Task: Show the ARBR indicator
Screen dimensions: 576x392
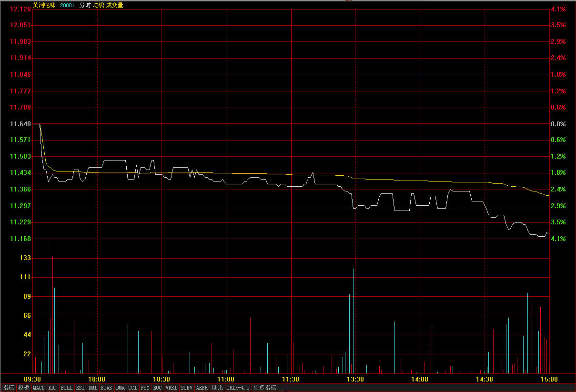Action: 202,388
